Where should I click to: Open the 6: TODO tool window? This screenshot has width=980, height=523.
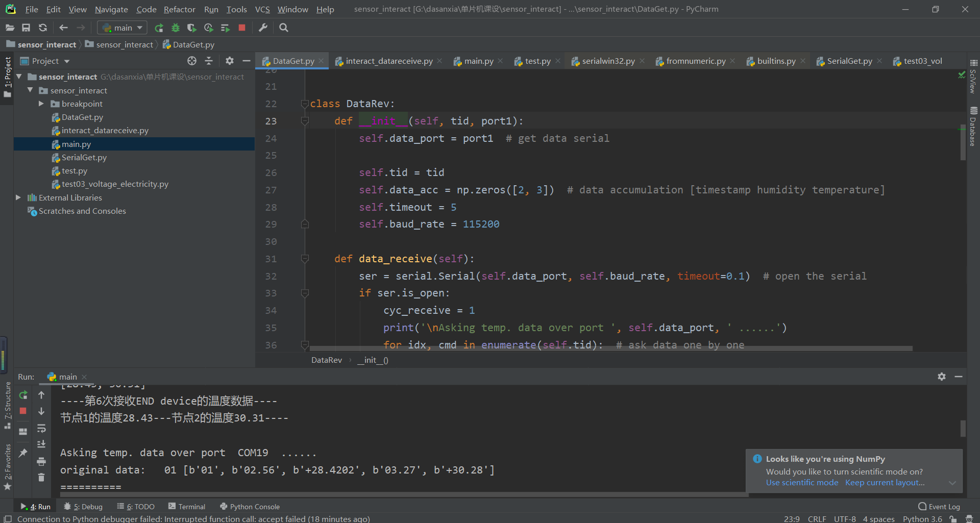(136, 507)
